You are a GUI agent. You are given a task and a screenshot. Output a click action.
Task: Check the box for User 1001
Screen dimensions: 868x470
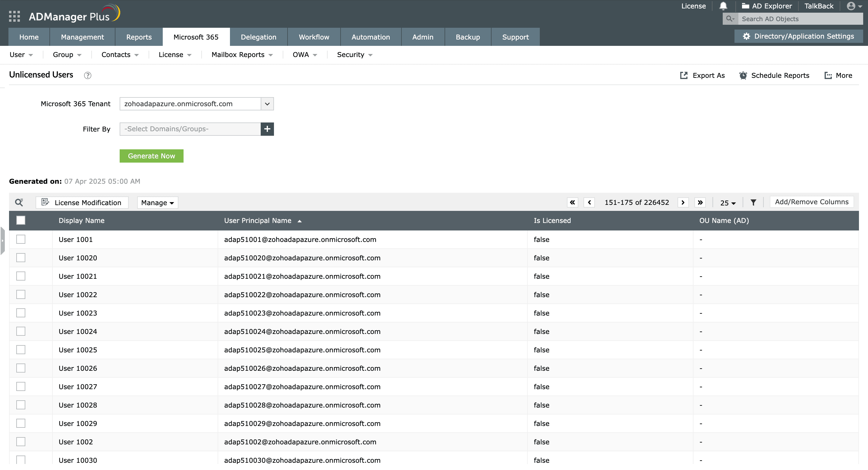tap(21, 240)
